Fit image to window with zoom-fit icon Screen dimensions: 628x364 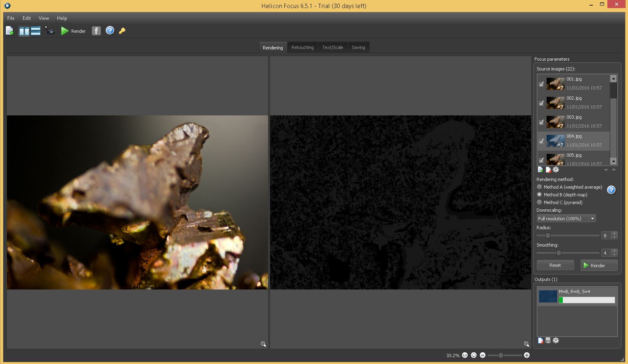pyautogui.click(x=474, y=355)
